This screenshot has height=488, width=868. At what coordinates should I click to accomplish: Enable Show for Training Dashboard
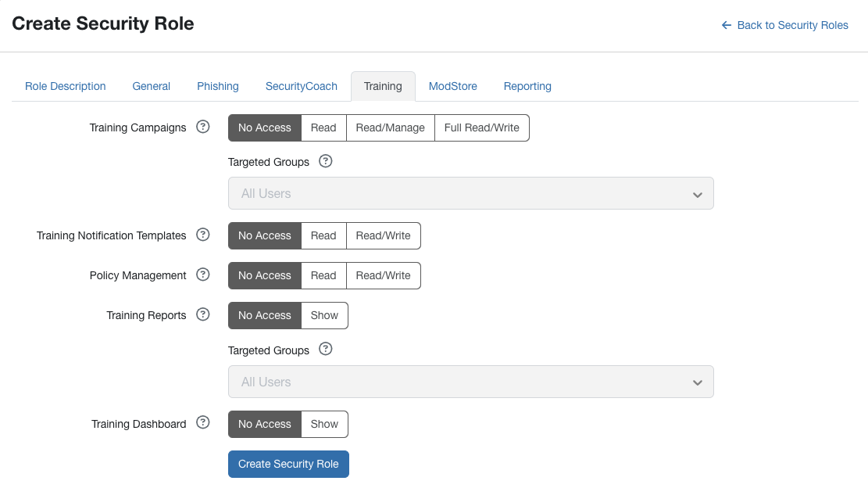point(324,424)
